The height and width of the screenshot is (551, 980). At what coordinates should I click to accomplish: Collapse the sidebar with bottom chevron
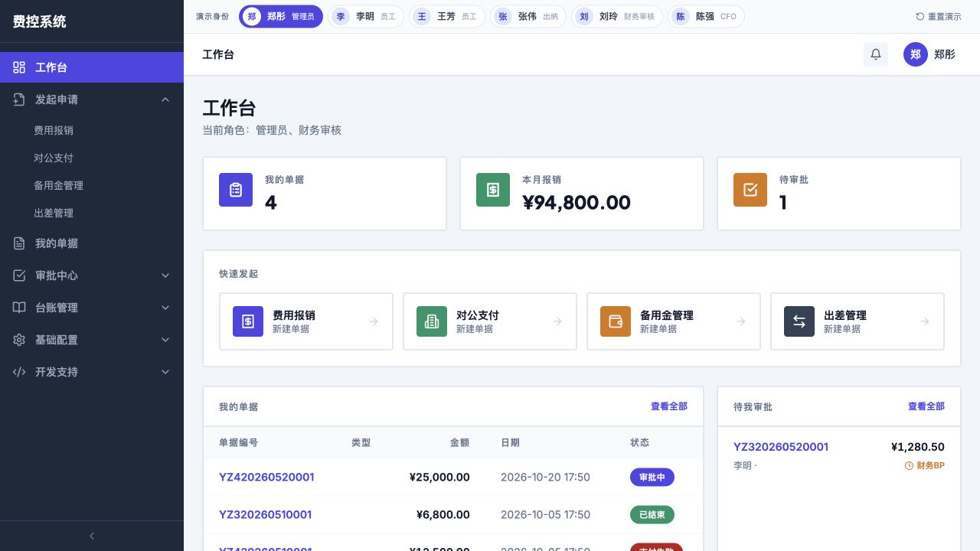pos(92,536)
